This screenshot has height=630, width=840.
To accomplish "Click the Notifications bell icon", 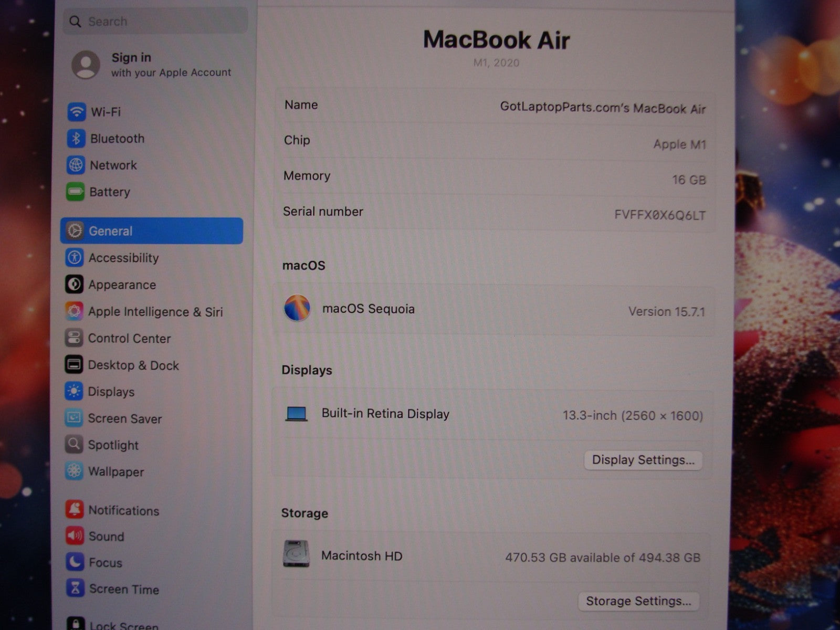I will [75, 509].
